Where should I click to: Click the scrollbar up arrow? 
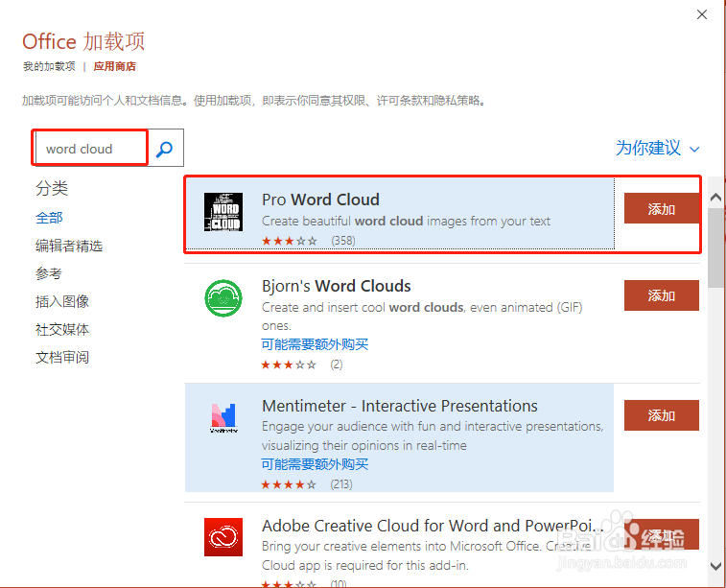[x=715, y=198]
